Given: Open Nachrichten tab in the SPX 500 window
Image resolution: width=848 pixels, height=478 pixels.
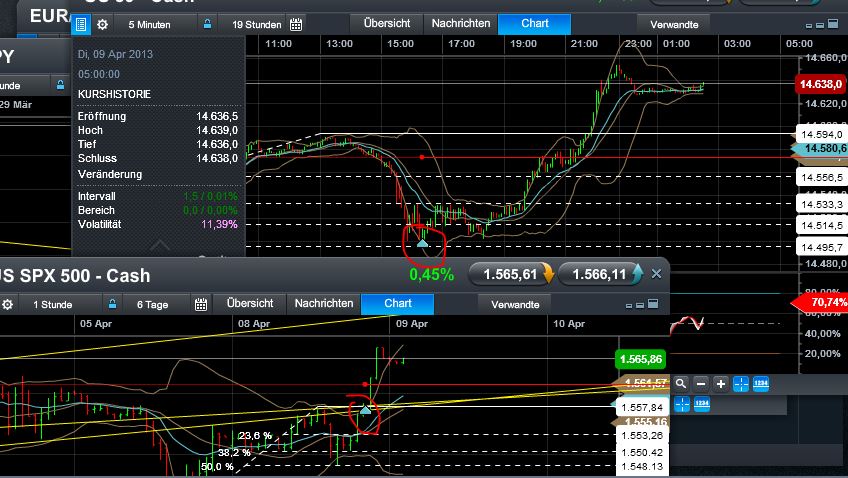Looking at the screenshot, I should tap(324, 303).
